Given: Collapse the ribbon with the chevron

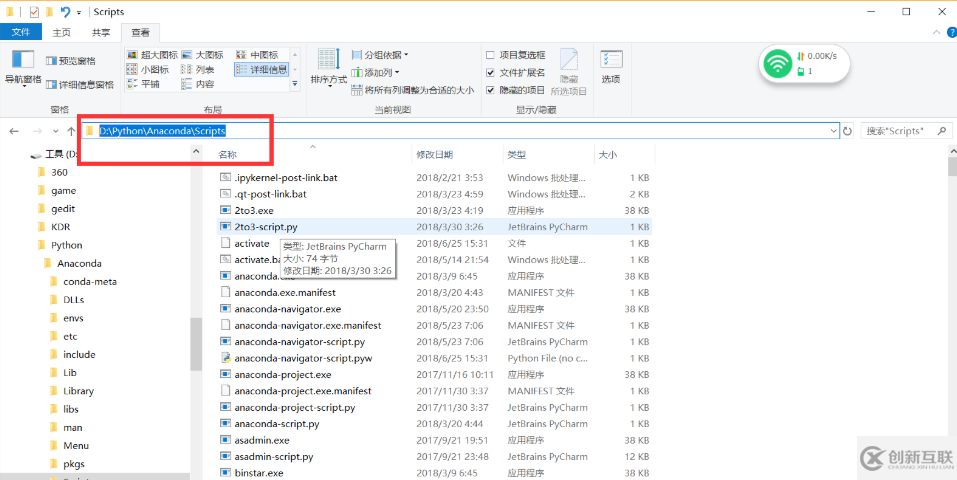Looking at the screenshot, I should tap(936, 32).
